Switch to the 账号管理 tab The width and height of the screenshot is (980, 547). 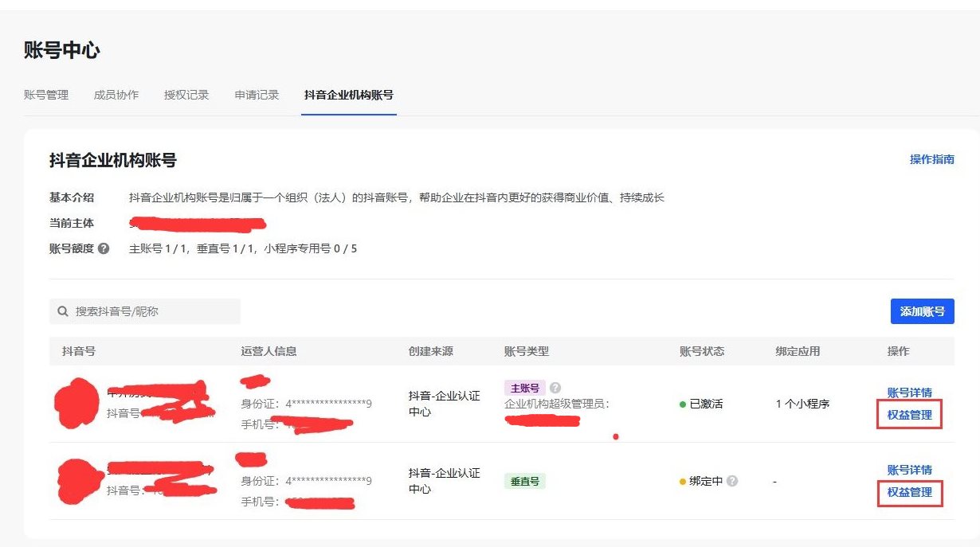[46, 95]
